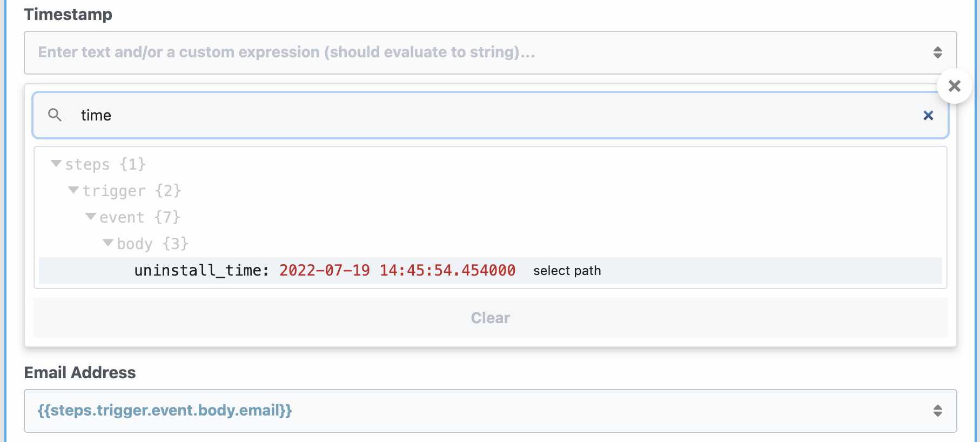Click the event tree label

[x=122, y=217]
